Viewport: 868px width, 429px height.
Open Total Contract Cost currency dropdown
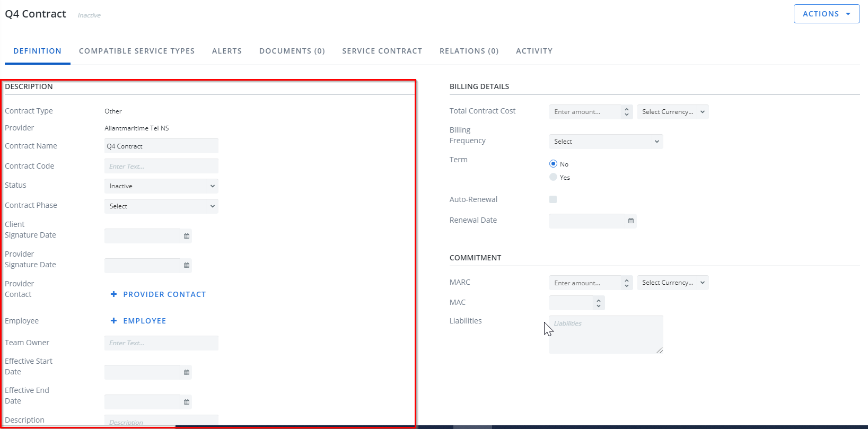673,112
